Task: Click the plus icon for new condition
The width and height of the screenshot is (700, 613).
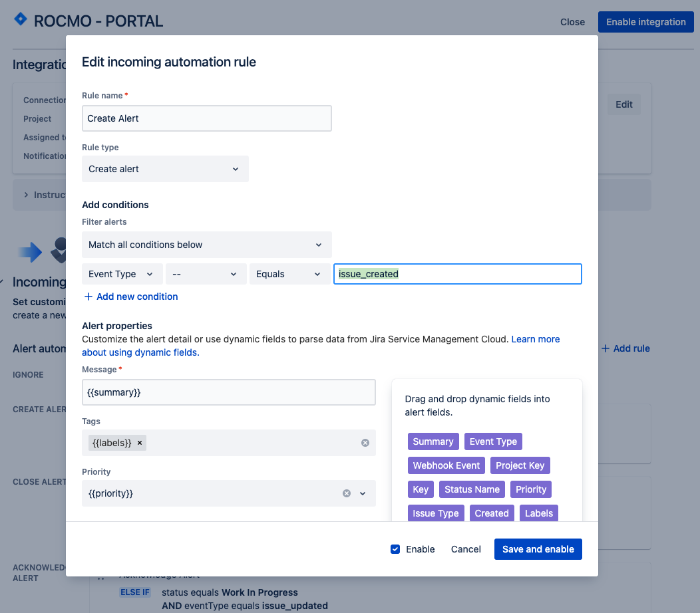Action: (88, 297)
